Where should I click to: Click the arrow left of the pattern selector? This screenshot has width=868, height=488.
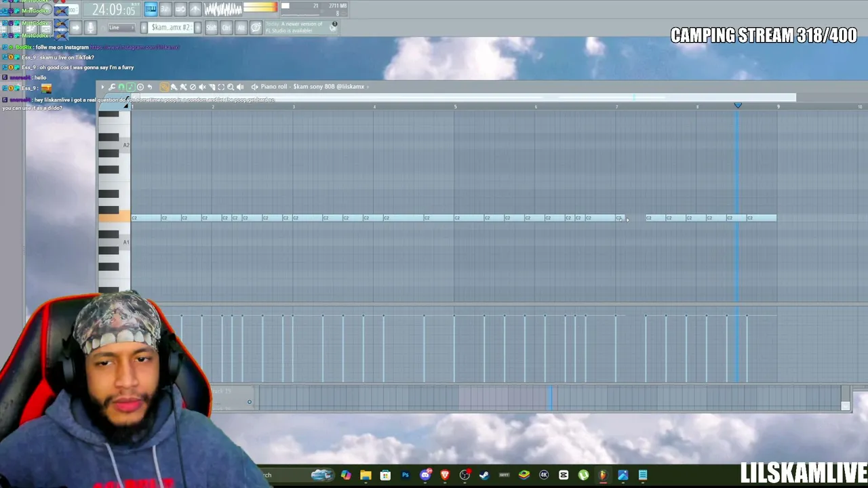[144, 27]
